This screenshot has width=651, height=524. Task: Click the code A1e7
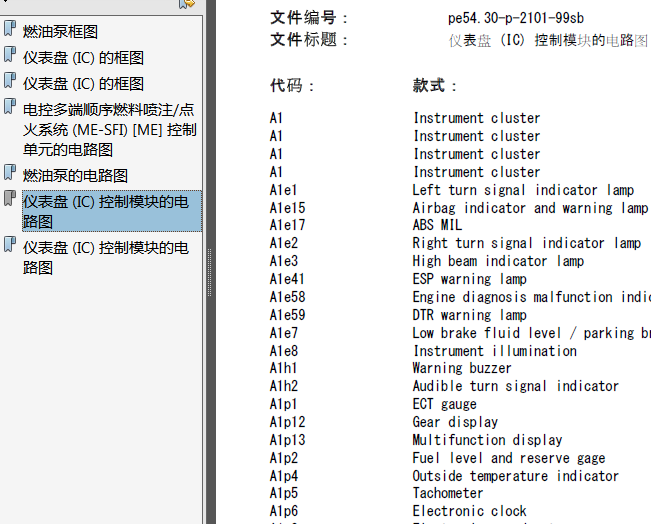(284, 333)
